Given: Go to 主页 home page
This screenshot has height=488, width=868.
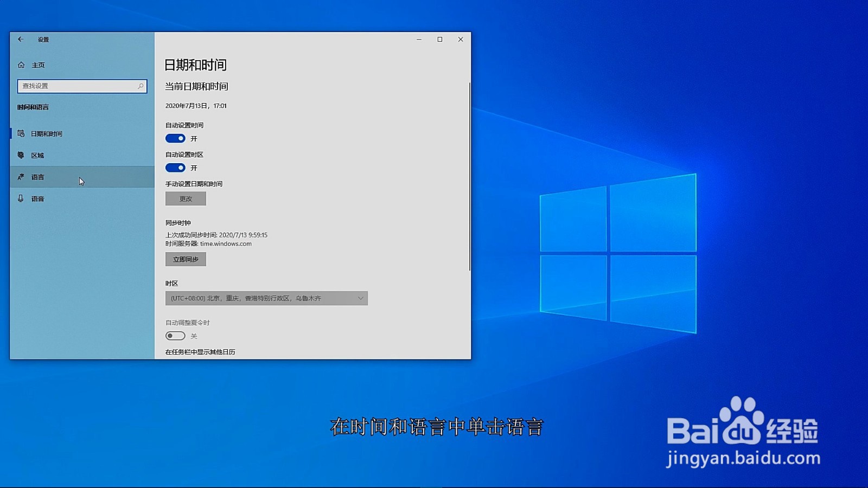Looking at the screenshot, I should [82, 65].
